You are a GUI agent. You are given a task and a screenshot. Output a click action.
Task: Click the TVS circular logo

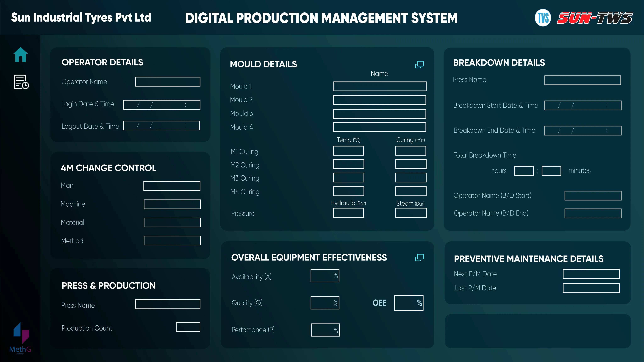543,18
